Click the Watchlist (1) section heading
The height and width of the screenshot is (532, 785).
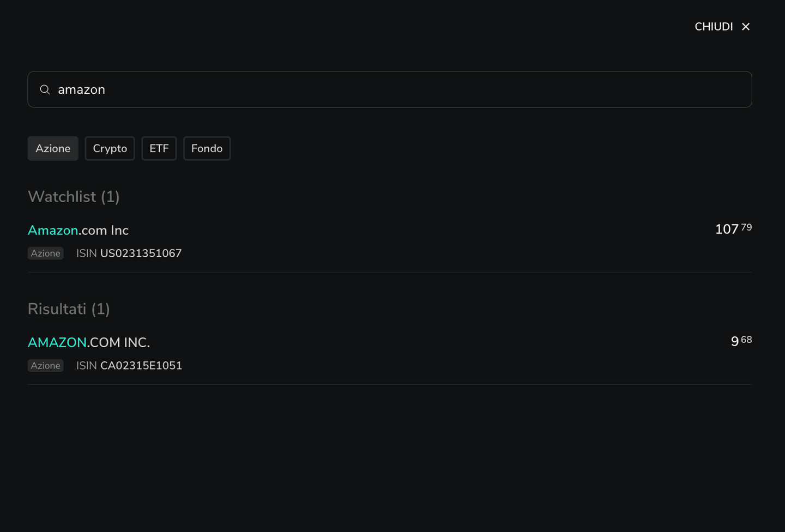74,197
